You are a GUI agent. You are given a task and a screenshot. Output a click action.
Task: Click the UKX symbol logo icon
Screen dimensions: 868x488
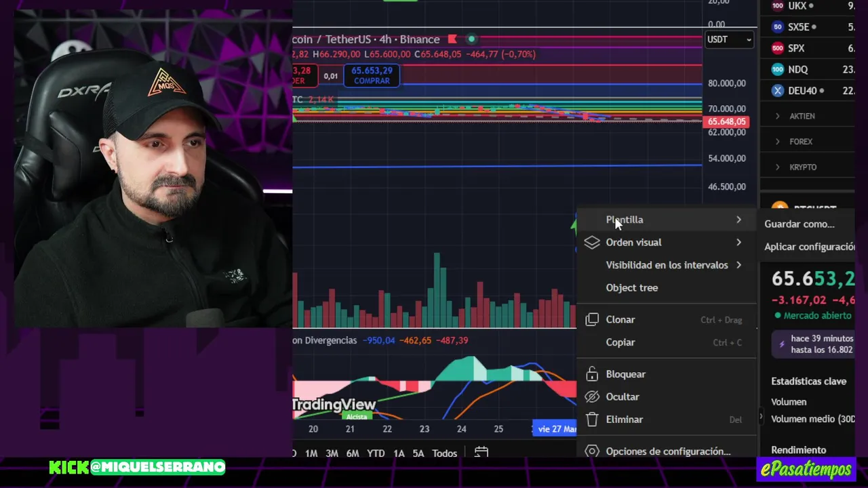778,6
